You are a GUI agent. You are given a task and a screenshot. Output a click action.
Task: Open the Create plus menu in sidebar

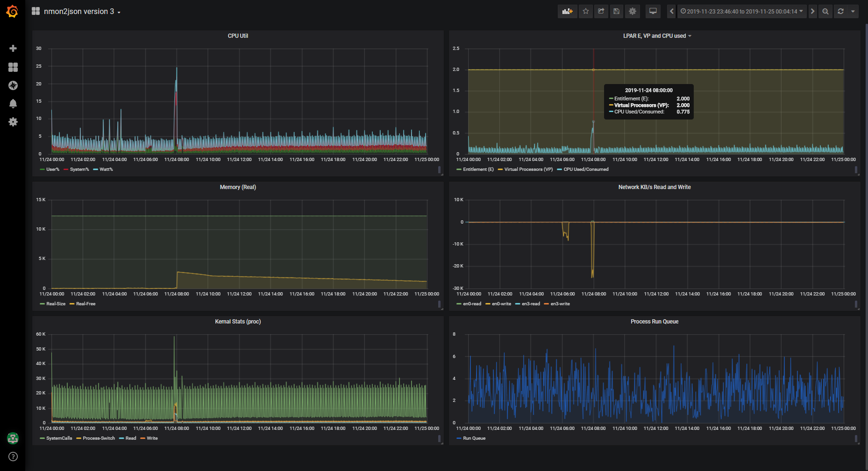[x=13, y=49]
